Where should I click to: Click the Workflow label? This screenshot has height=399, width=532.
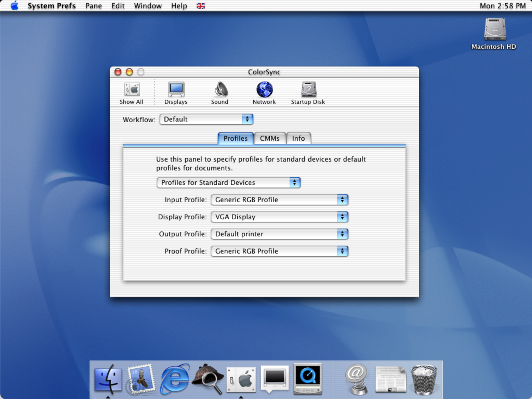(x=139, y=119)
